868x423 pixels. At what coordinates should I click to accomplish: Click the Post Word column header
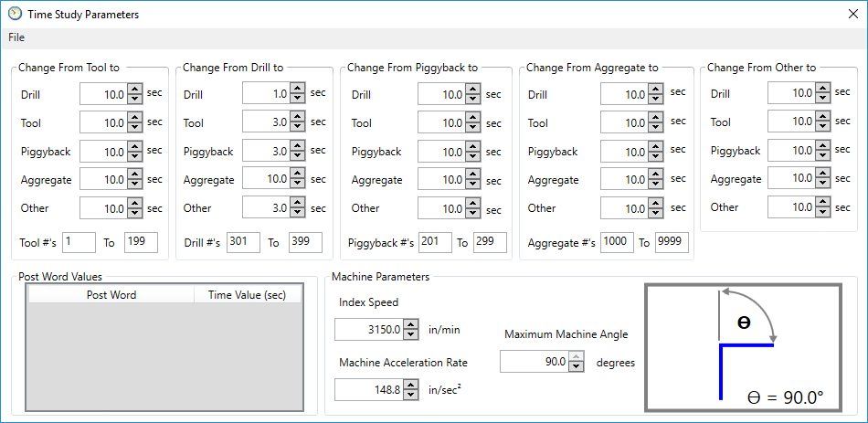[x=111, y=295]
